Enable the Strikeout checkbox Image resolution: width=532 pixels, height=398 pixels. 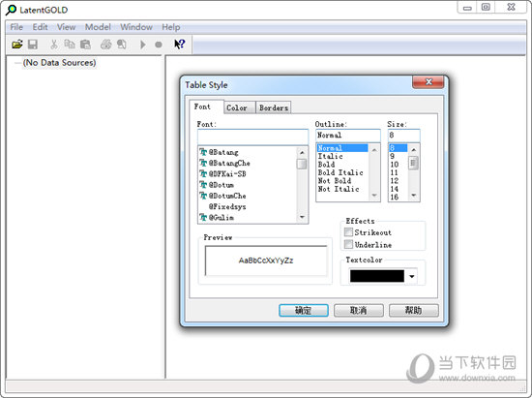click(x=348, y=232)
